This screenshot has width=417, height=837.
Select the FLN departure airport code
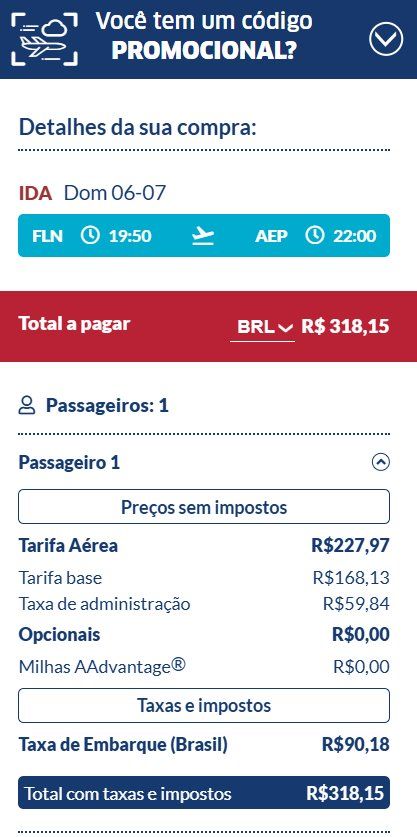(47, 235)
